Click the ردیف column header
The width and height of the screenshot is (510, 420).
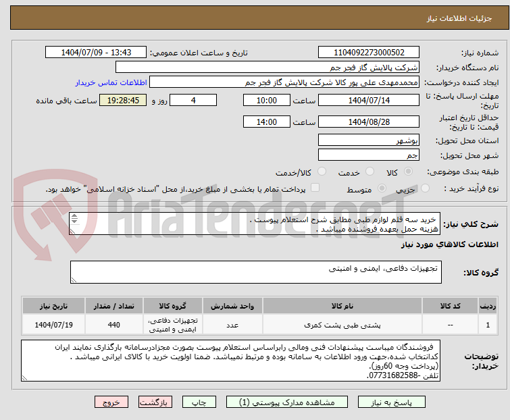click(488, 306)
